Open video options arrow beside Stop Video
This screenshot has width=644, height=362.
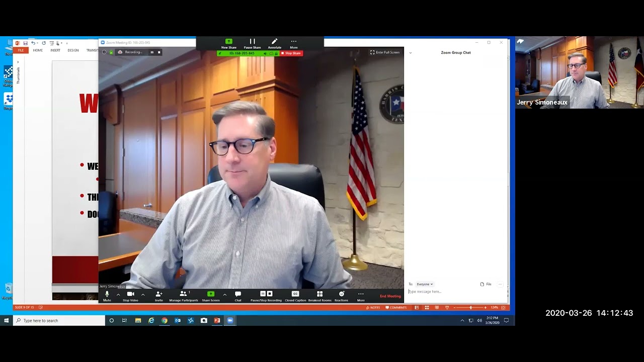point(143,295)
